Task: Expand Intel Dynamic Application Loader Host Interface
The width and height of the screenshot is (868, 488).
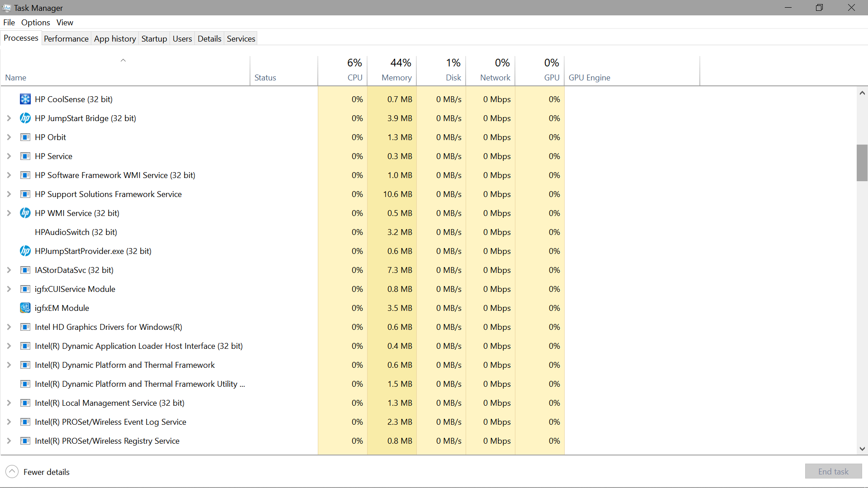Action: click(x=9, y=346)
